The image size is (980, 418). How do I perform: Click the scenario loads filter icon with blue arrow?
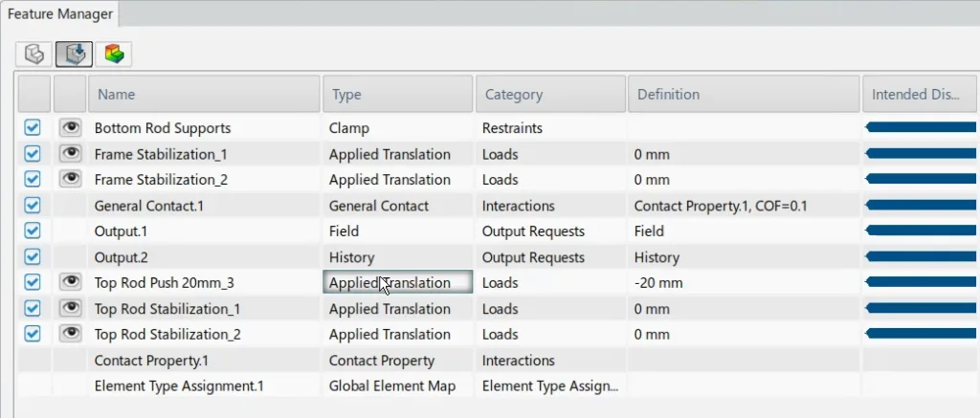[74, 55]
